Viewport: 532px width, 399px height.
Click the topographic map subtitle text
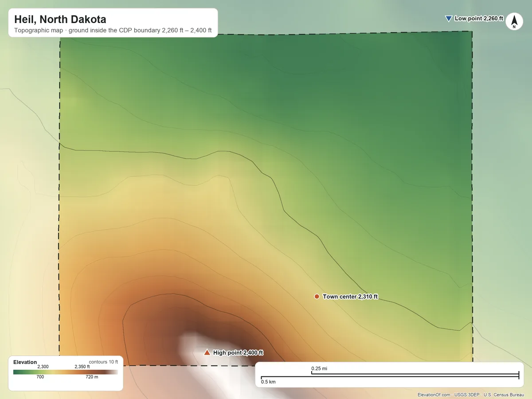[113, 31]
